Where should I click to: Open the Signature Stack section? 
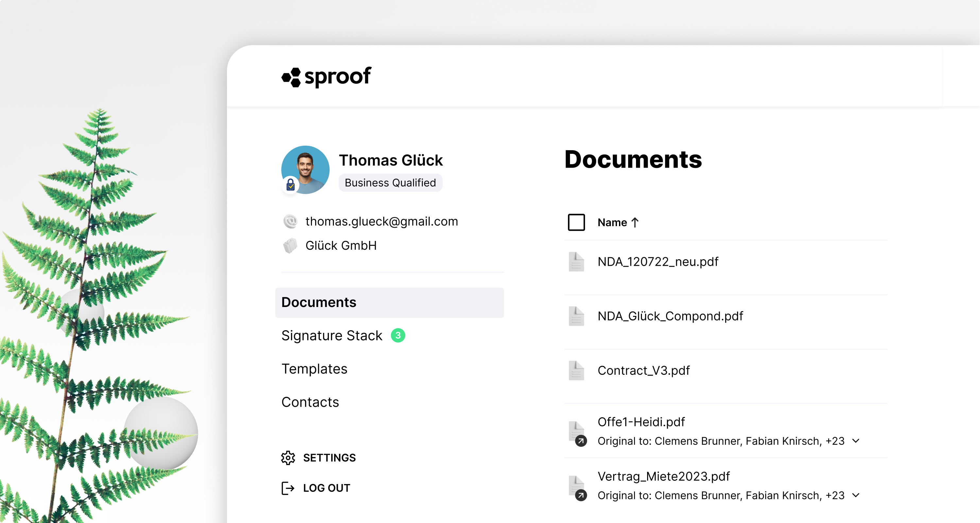[331, 335]
